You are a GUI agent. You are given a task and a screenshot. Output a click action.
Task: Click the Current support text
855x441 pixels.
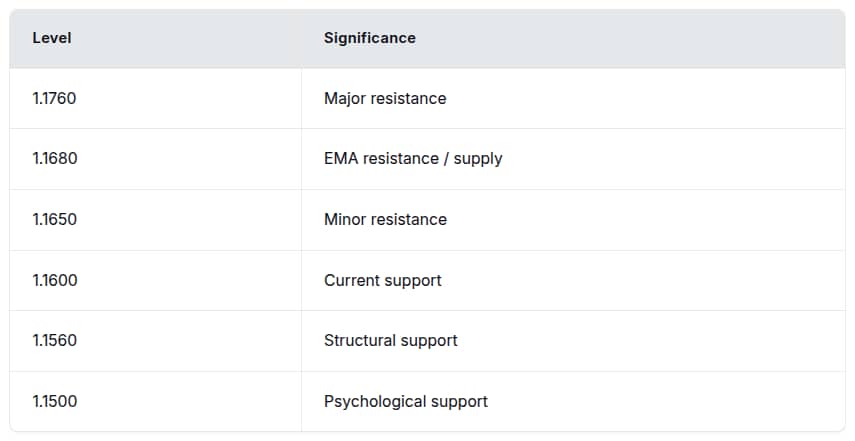383,280
